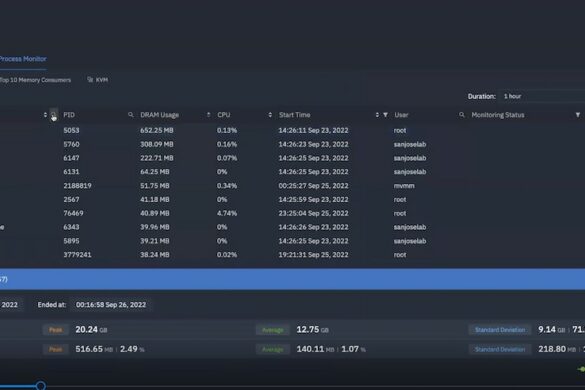Screen dimensions: 585x390
Task: Click CPU value 4.74%
Action: click(227, 213)
